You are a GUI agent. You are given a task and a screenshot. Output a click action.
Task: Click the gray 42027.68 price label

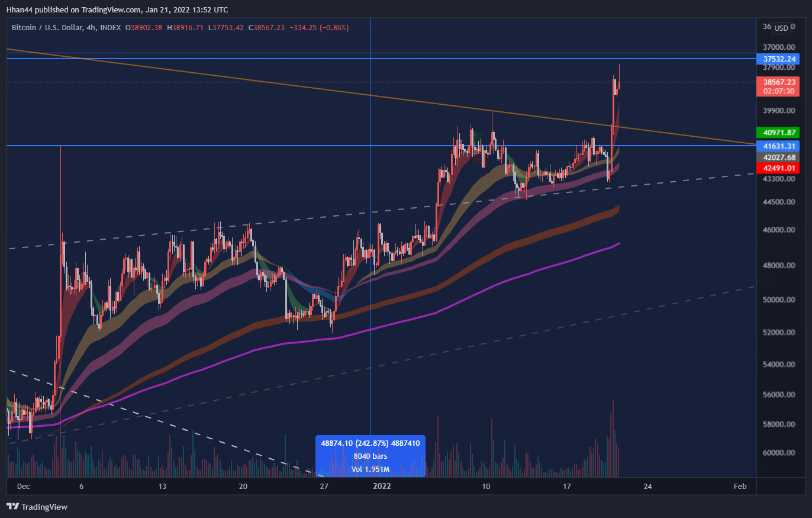coord(779,157)
